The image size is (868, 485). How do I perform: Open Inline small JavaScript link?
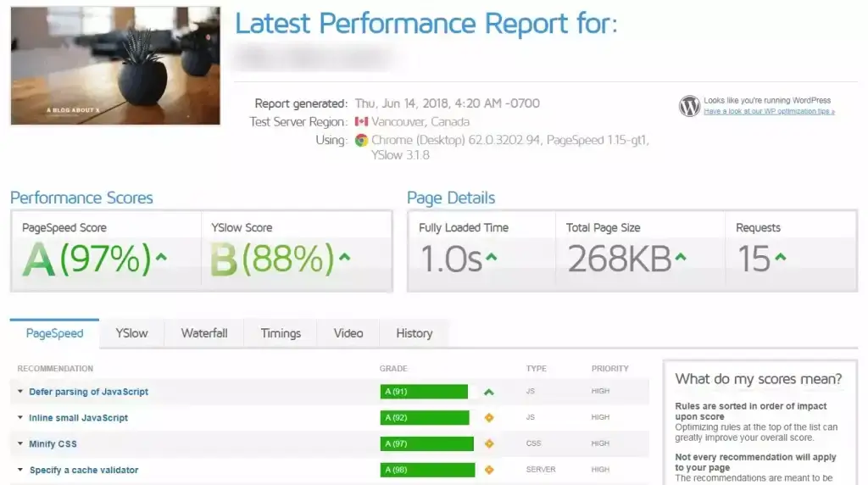click(x=78, y=417)
